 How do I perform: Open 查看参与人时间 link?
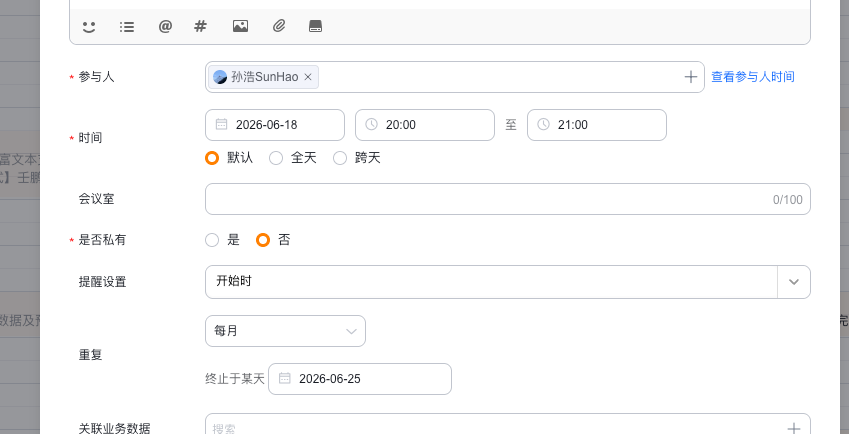click(x=753, y=77)
